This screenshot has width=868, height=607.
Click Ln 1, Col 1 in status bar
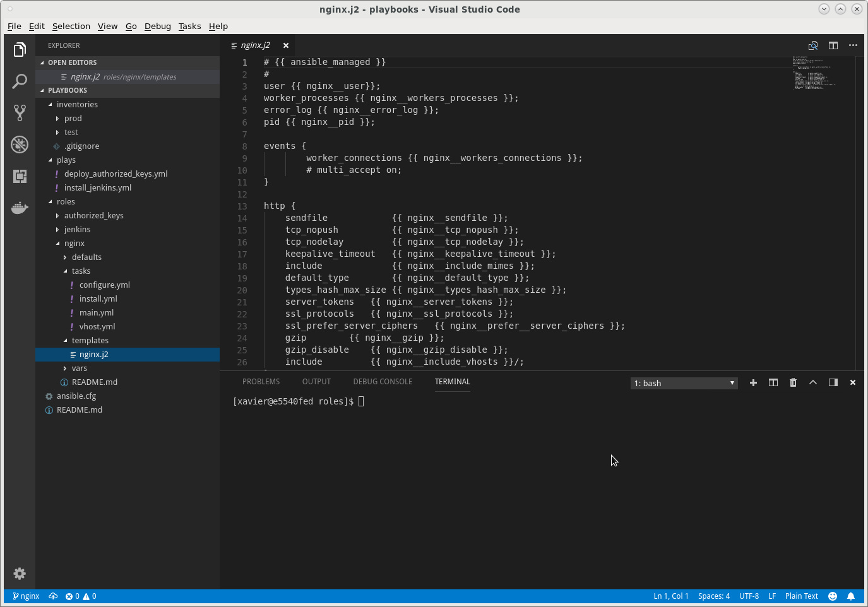pos(671,596)
